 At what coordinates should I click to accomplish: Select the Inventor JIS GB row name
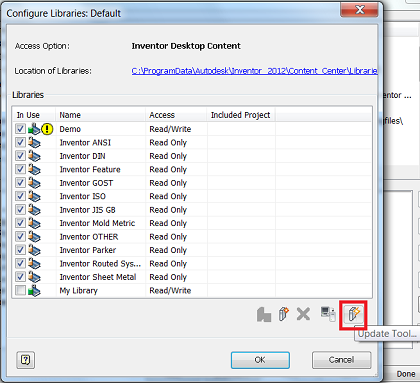[x=87, y=210]
